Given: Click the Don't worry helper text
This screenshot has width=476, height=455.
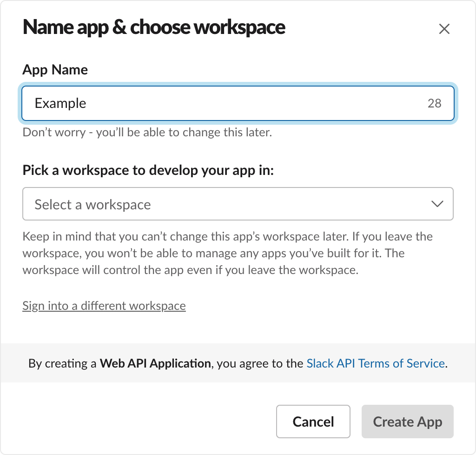Looking at the screenshot, I should click(x=147, y=133).
